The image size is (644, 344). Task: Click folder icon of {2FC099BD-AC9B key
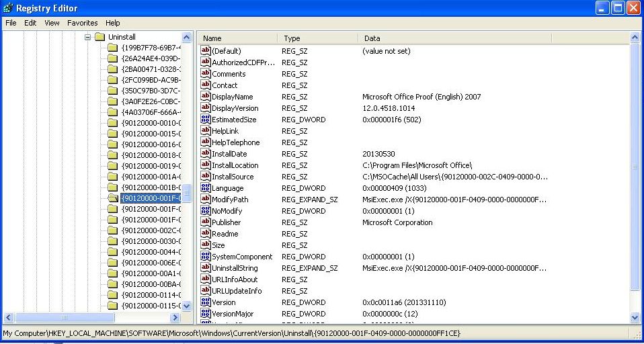pyautogui.click(x=112, y=80)
